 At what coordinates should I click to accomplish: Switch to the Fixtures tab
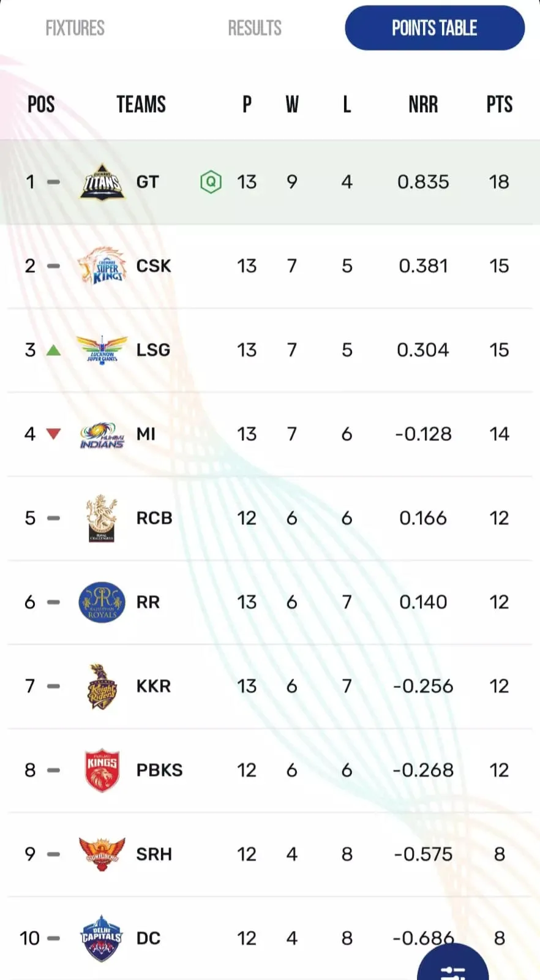click(75, 28)
